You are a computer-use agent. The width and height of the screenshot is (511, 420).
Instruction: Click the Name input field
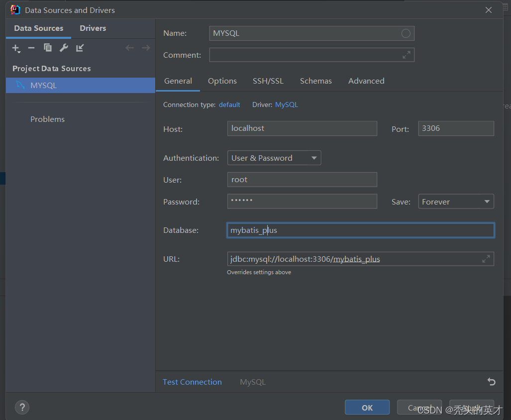(x=311, y=33)
